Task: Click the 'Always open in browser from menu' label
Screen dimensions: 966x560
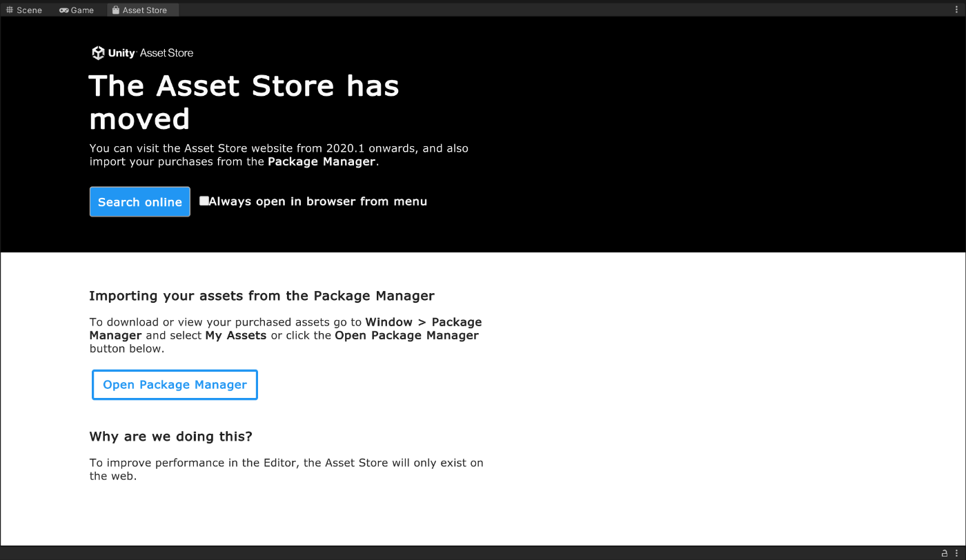Action: (x=318, y=201)
